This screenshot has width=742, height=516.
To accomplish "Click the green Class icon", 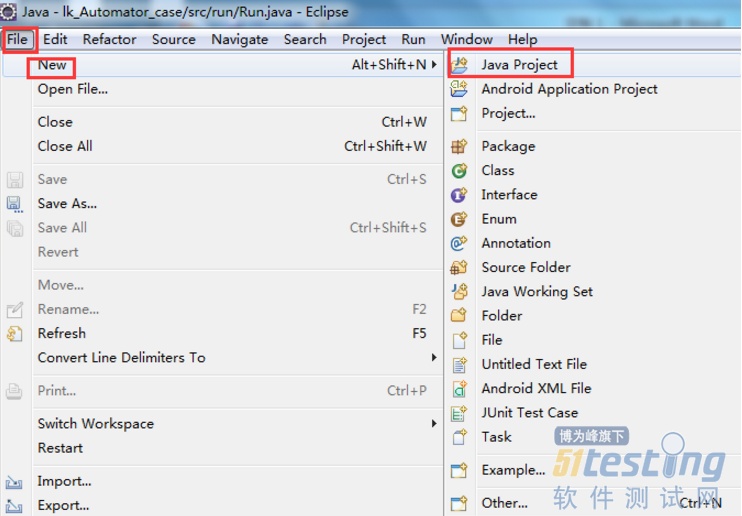I will click(459, 170).
